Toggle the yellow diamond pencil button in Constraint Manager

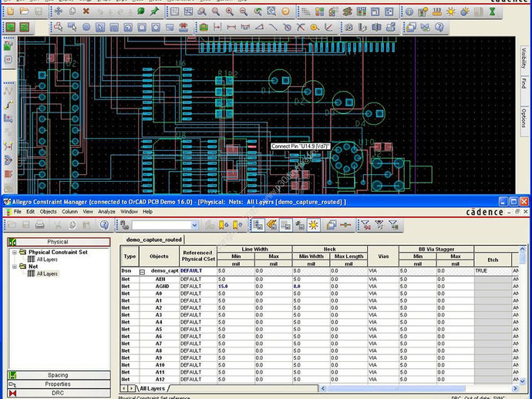point(272,225)
